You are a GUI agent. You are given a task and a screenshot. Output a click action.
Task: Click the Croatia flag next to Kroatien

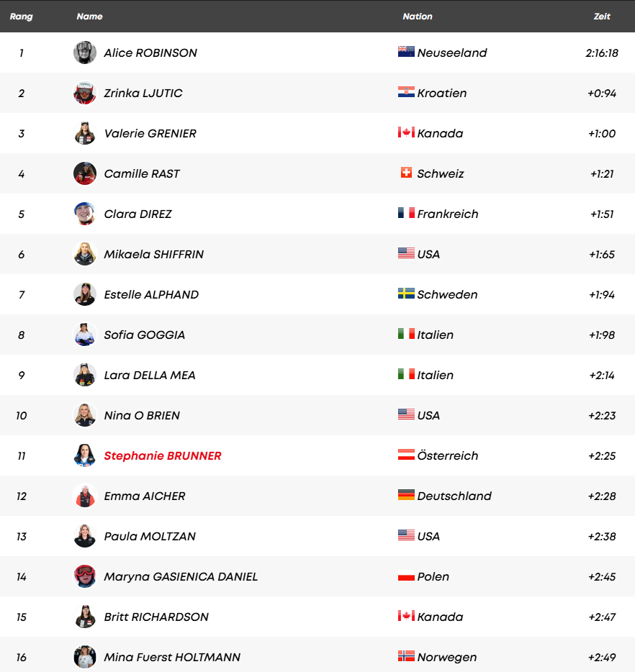pyautogui.click(x=406, y=92)
